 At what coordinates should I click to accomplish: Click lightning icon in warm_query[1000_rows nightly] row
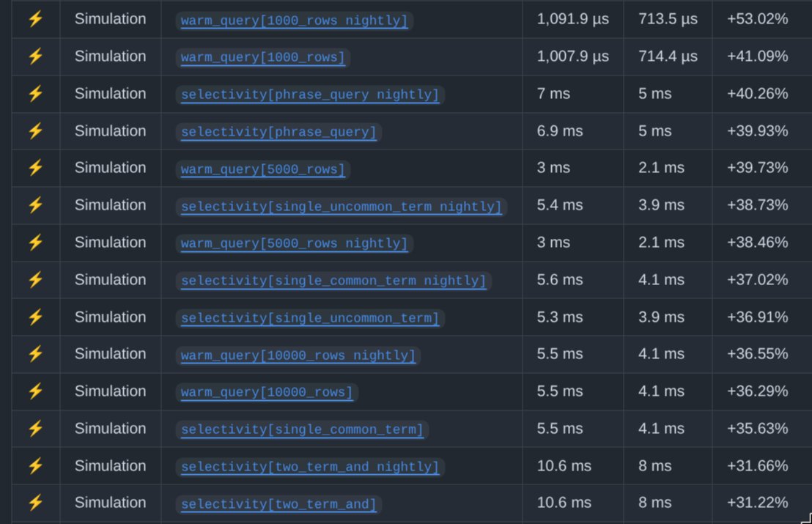pyautogui.click(x=36, y=19)
